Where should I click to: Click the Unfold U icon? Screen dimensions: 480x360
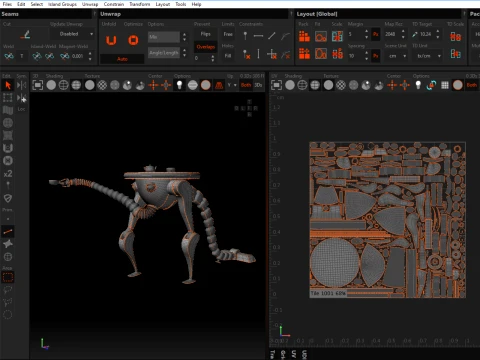click(x=111, y=40)
